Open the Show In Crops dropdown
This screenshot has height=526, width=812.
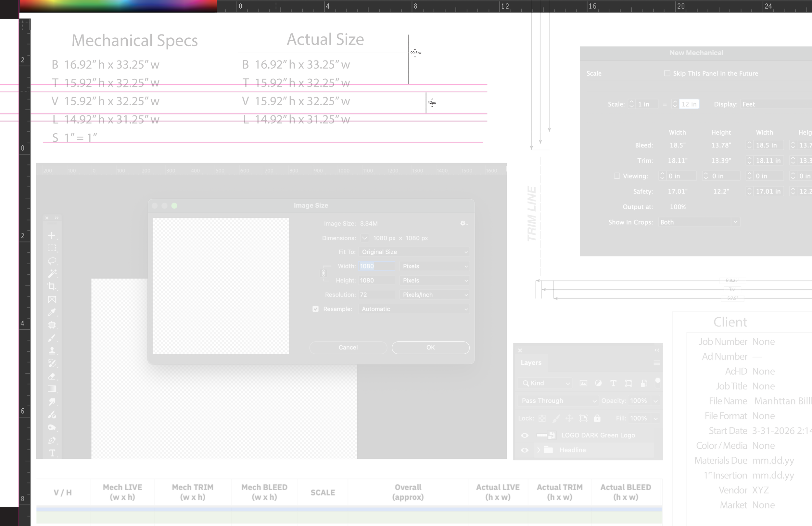click(x=699, y=222)
